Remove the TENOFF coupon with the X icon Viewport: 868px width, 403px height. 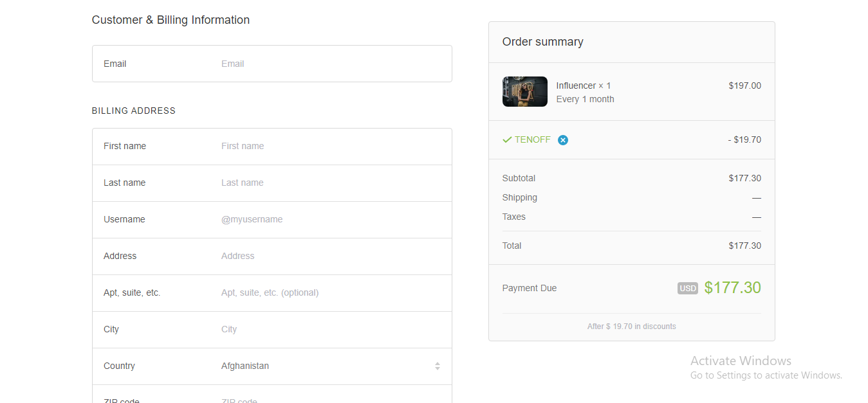pyautogui.click(x=563, y=139)
